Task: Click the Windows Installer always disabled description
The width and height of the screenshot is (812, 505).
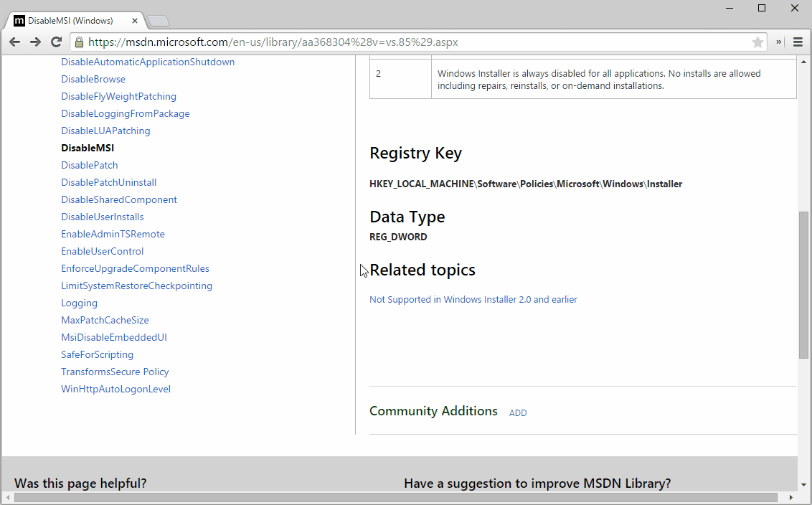Action: coord(599,79)
